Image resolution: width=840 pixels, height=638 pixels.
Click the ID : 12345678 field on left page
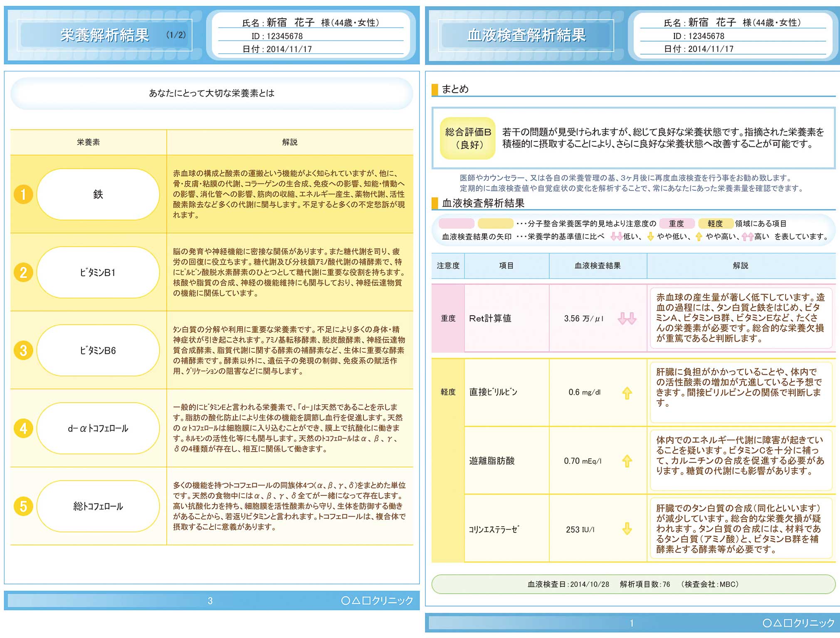pyautogui.click(x=277, y=36)
